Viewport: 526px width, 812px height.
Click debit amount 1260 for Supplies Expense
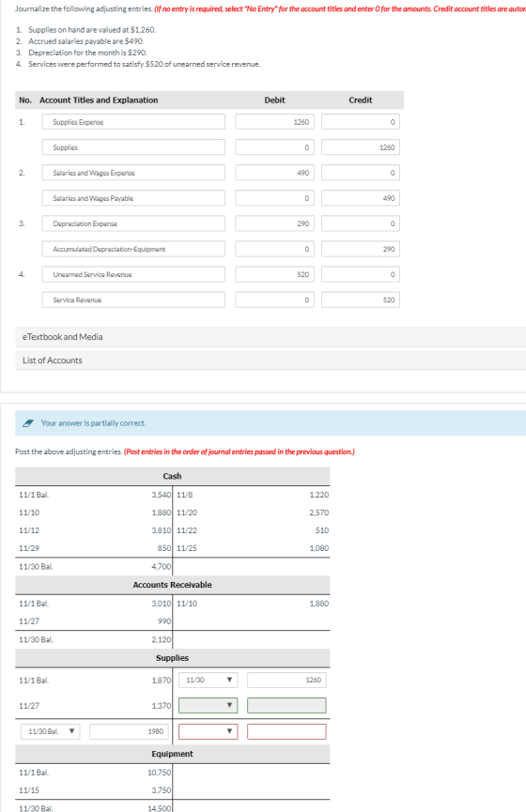274,122
